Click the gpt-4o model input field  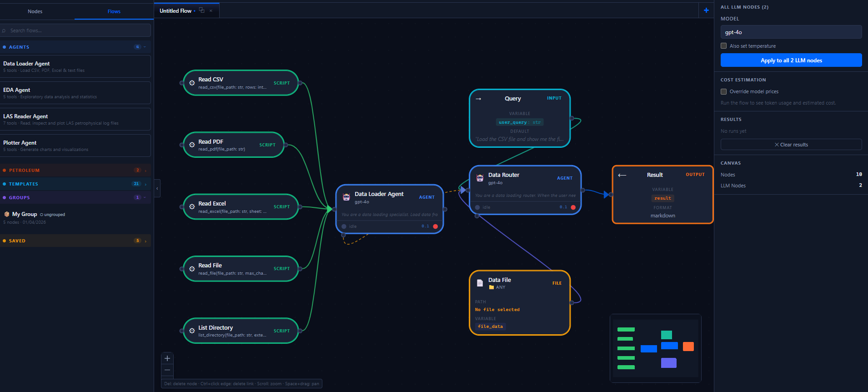pyautogui.click(x=791, y=32)
